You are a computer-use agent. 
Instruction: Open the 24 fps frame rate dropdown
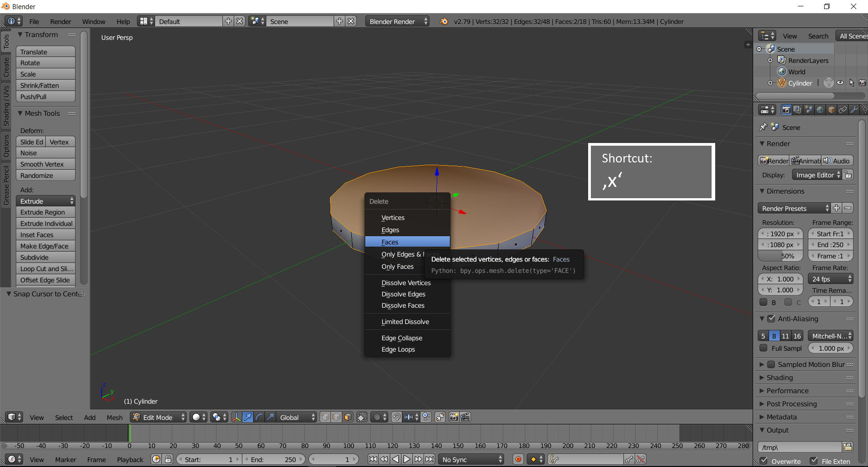pyautogui.click(x=830, y=279)
